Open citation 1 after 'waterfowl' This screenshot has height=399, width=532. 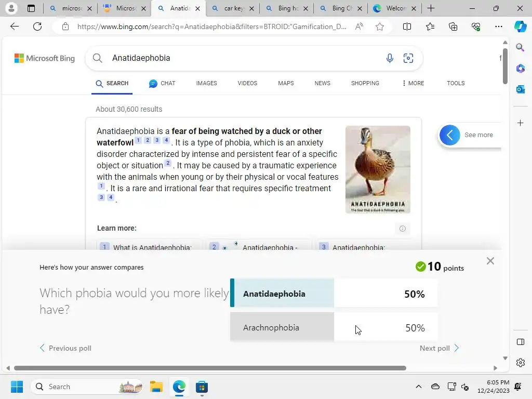(138, 140)
